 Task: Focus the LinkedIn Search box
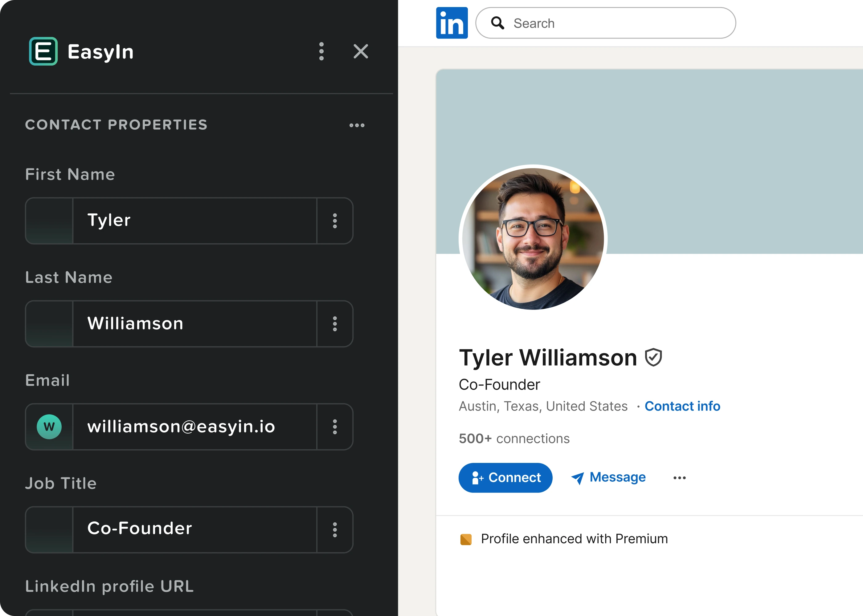click(x=606, y=23)
